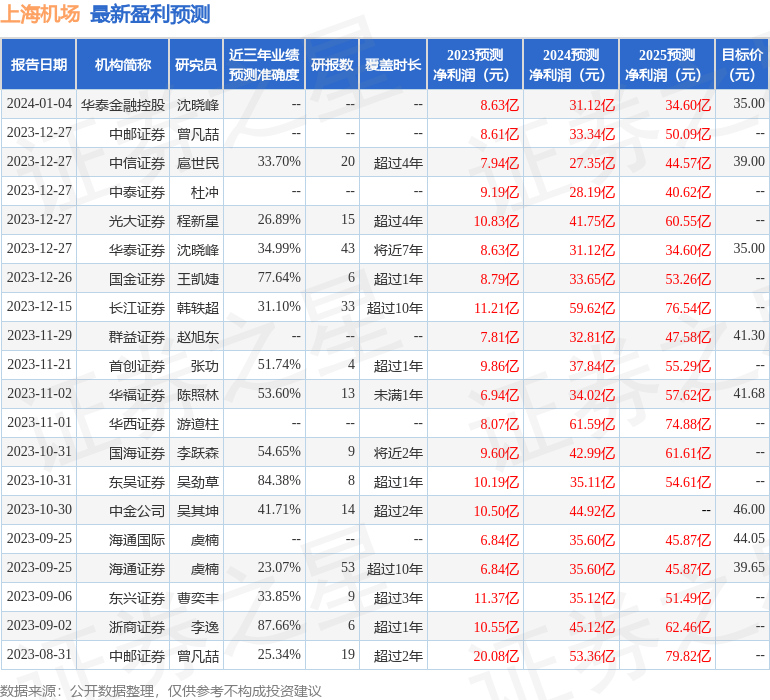Click target price 44.05
The image size is (770, 700).
749,538
